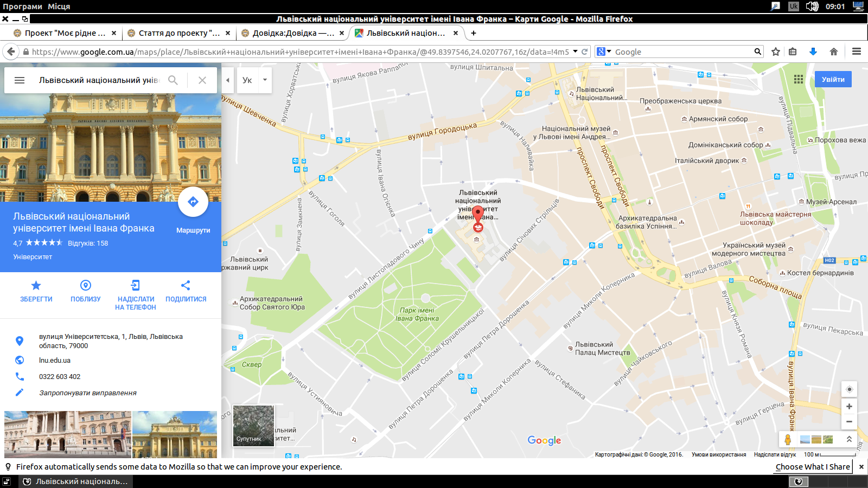Toggle satellite view with Супутник thumbnail
868x488 pixels.
point(253,426)
